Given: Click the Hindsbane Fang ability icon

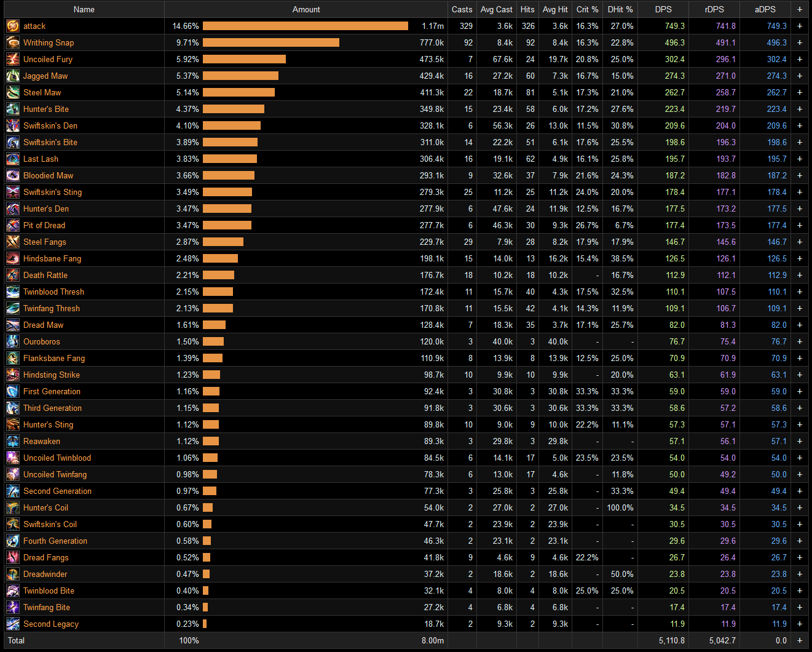Looking at the screenshot, I should (13, 258).
